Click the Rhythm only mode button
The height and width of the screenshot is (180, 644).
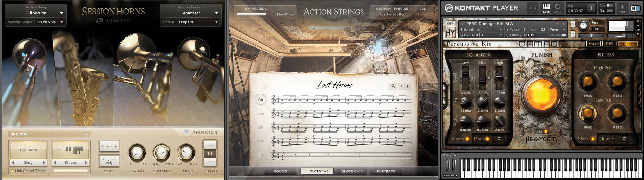click(x=109, y=161)
